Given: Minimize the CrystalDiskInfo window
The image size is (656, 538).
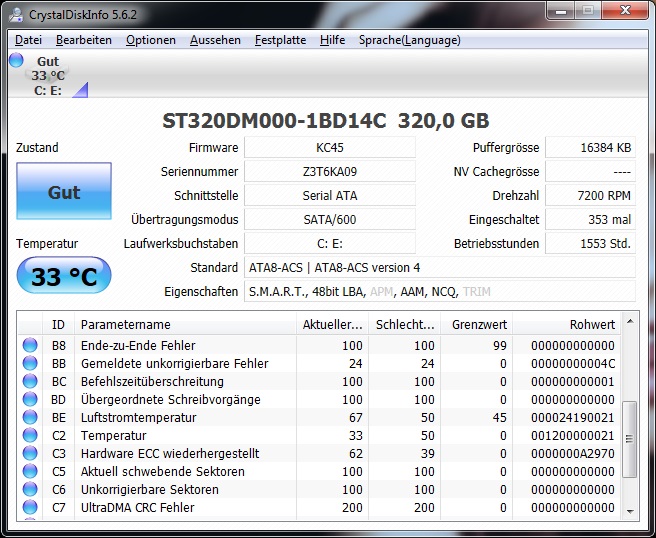Looking at the screenshot, I should click(561, 10).
